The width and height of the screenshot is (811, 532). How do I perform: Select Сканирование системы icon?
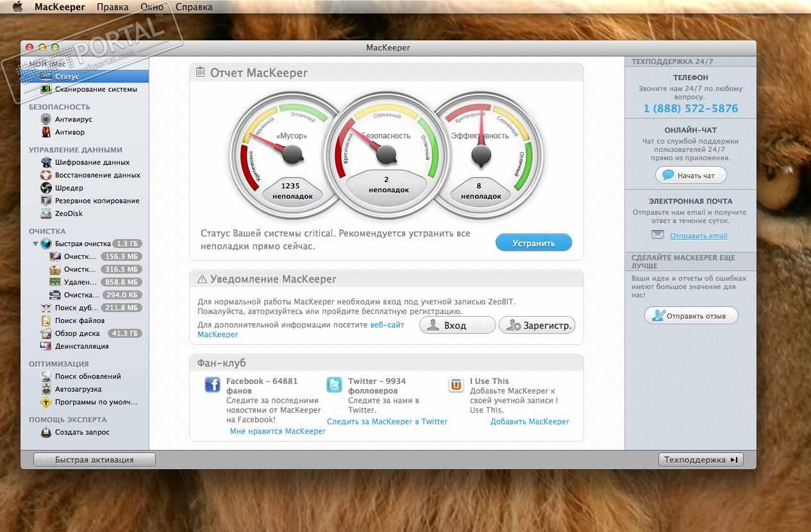coord(46,89)
